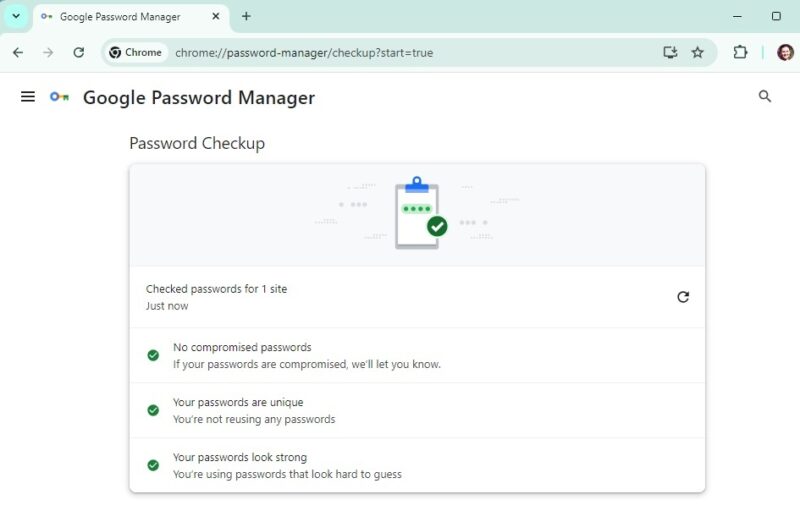The width and height of the screenshot is (800, 511).
Task: Select the 'Your passwords are unique' text
Action: tap(238, 402)
